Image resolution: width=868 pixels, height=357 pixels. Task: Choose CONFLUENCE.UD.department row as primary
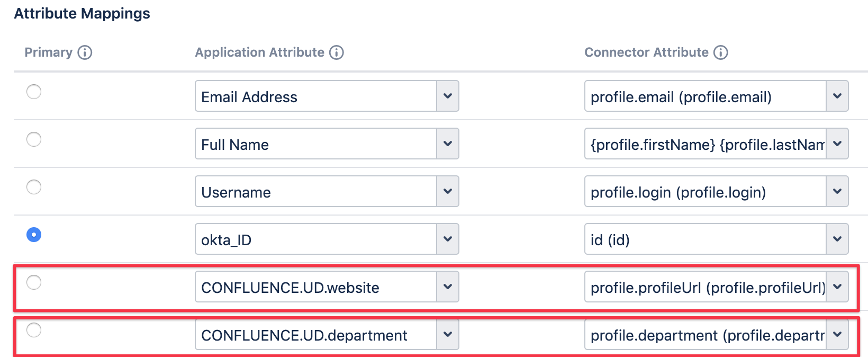[34, 330]
